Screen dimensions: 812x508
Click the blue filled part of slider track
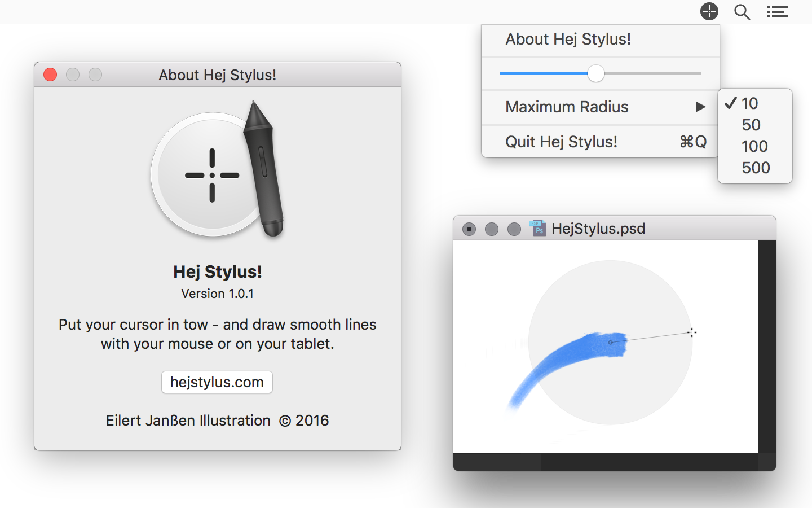click(x=543, y=73)
